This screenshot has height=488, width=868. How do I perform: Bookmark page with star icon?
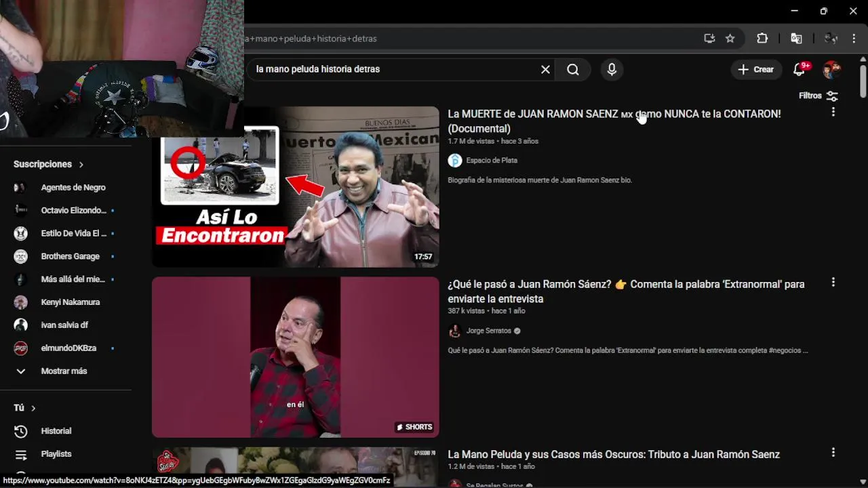tap(730, 39)
